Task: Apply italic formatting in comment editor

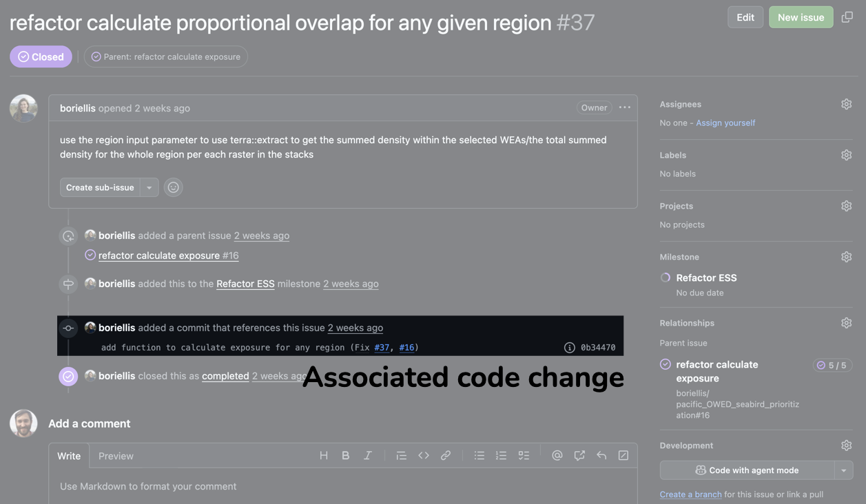Action: pyautogui.click(x=368, y=456)
